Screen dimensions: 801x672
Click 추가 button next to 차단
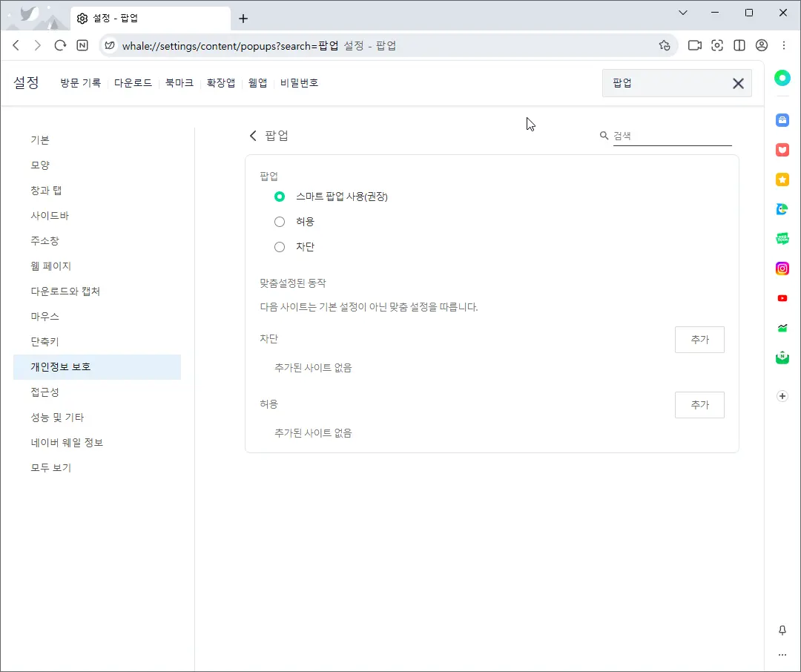click(x=699, y=339)
